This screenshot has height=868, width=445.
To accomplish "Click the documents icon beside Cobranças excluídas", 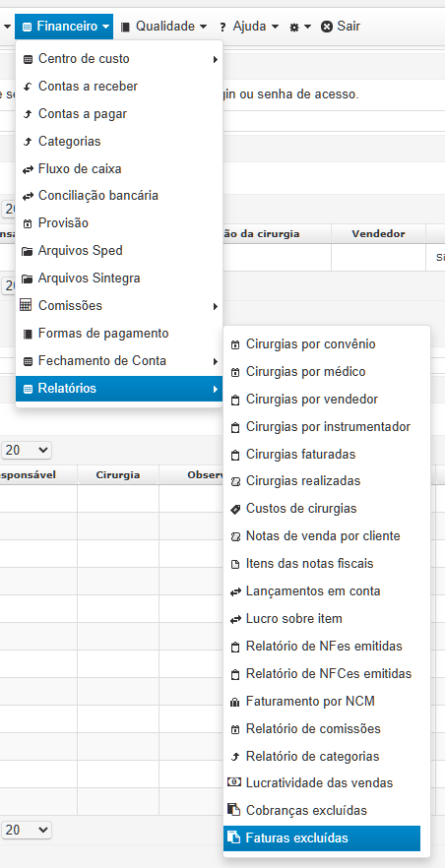I will click(234, 810).
